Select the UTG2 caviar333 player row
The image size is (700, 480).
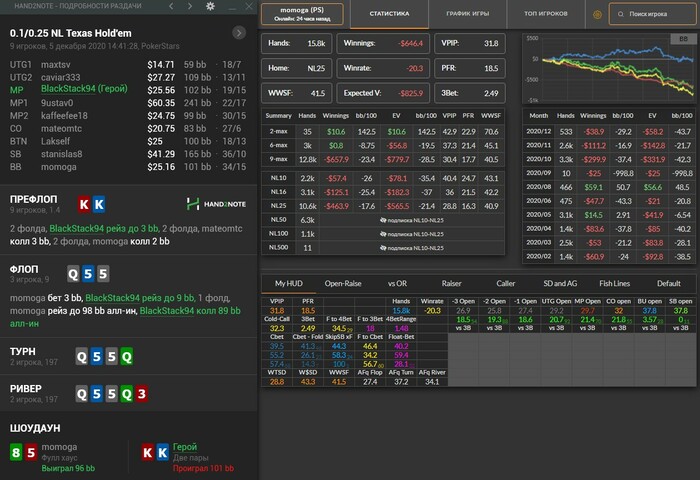pos(126,77)
